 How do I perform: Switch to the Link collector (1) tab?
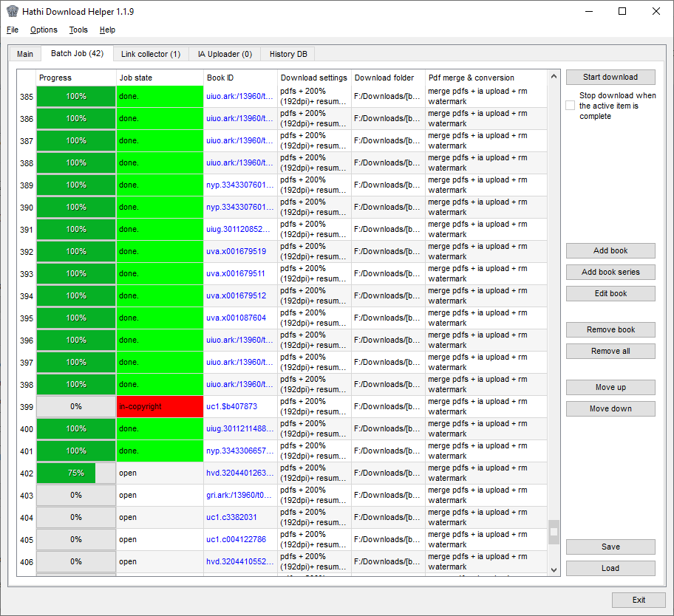[151, 54]
